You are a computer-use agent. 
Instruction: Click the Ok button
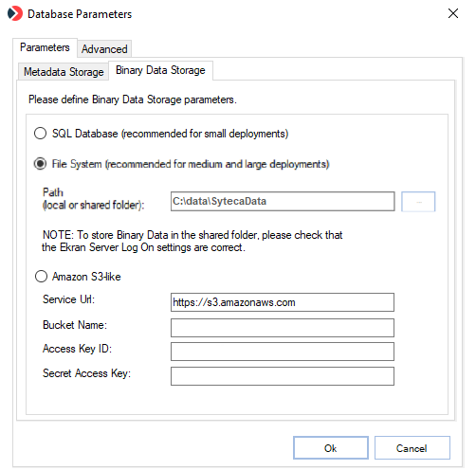331,448
